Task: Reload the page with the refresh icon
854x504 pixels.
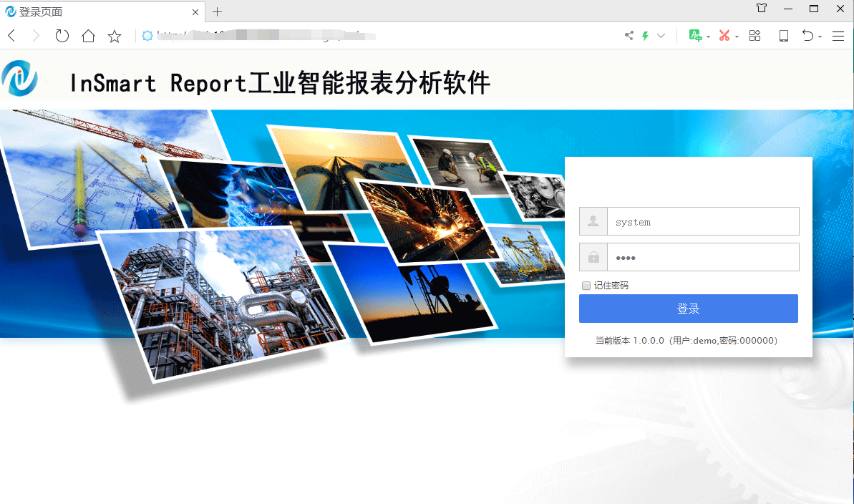Action: pos(62,36)
